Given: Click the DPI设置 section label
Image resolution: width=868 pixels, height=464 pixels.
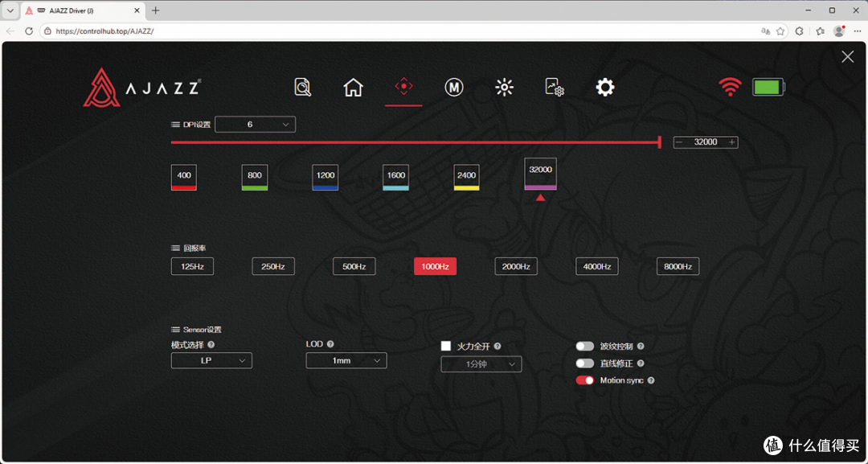Looking at the screenshot, I should (197, 125).
